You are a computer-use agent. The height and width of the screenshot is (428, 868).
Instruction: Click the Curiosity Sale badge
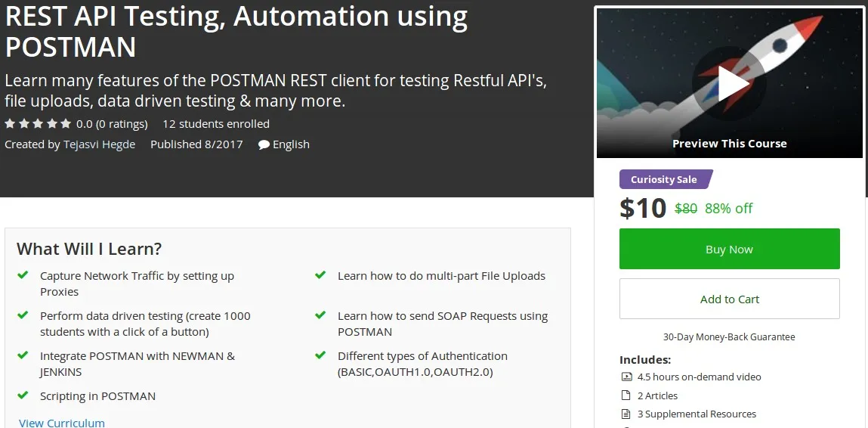click(665, 179)
